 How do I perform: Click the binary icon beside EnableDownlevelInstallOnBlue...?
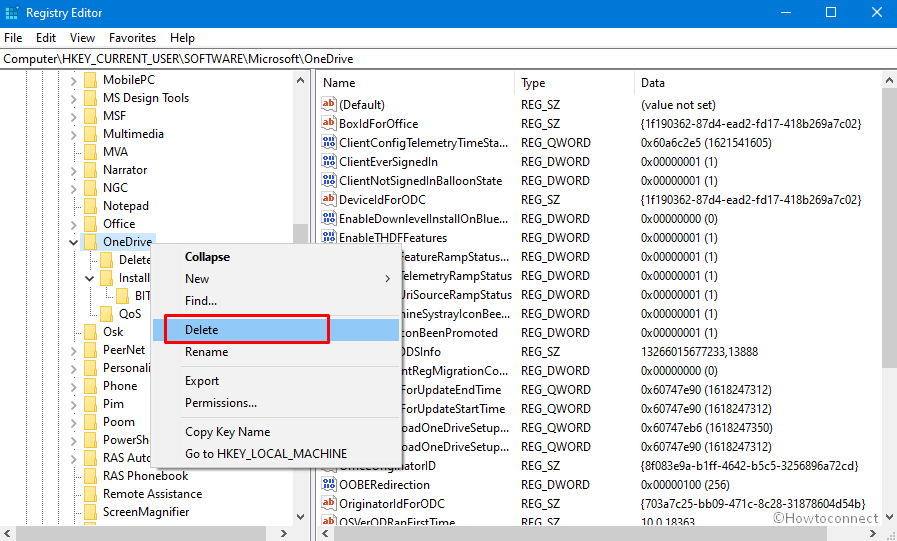point(328,218)
